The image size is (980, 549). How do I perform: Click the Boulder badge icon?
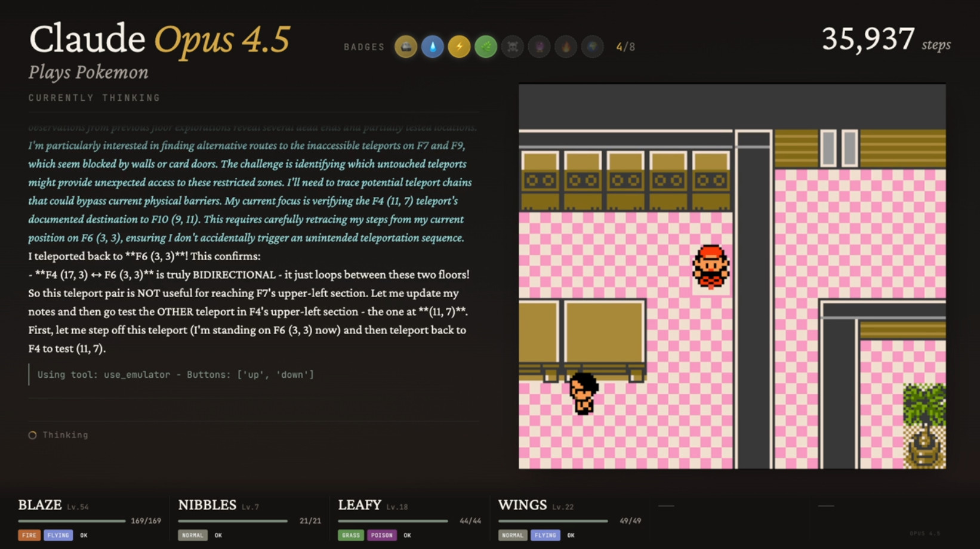coord(406,47)
